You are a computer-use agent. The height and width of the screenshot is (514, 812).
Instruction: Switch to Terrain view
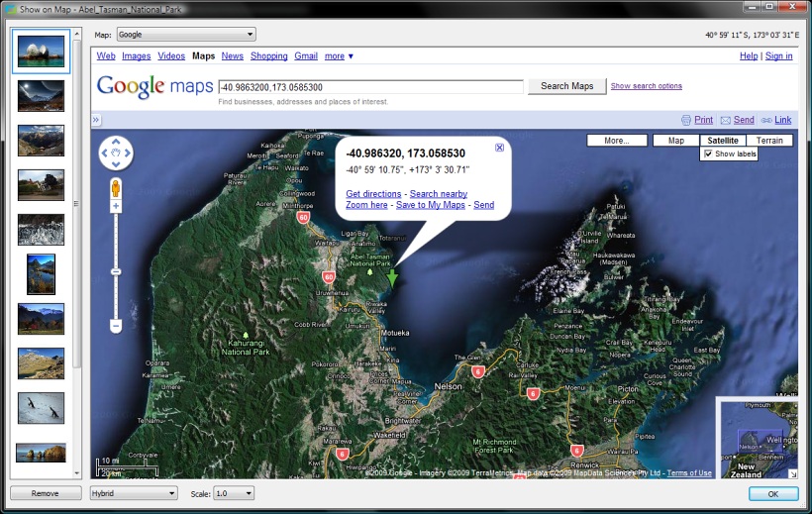(769, 141)
